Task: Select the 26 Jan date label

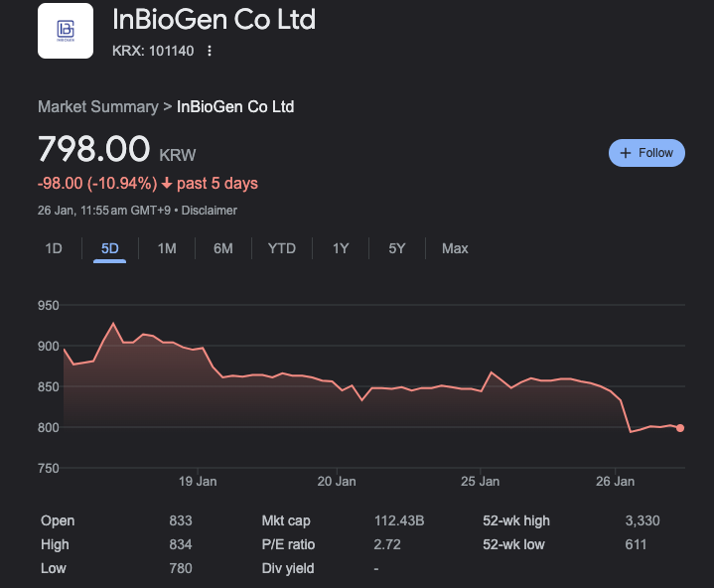Action: click(x=615, y=482)
